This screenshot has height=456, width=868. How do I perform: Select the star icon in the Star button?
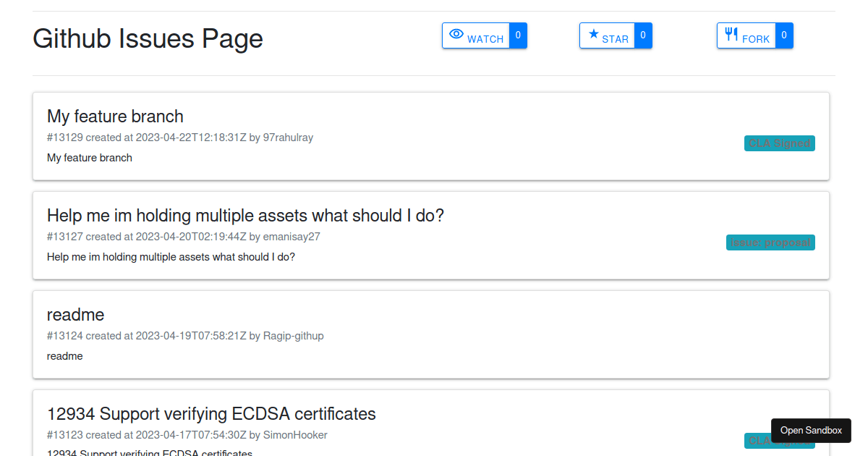594,33
